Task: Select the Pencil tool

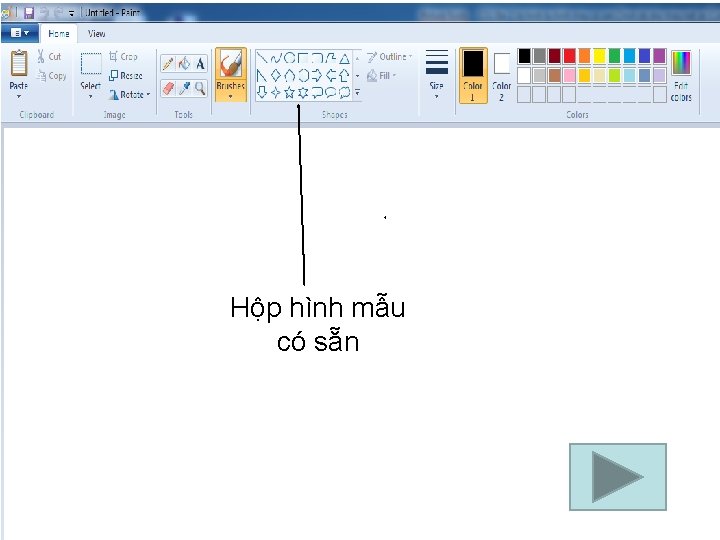Action: click(168, 63)
